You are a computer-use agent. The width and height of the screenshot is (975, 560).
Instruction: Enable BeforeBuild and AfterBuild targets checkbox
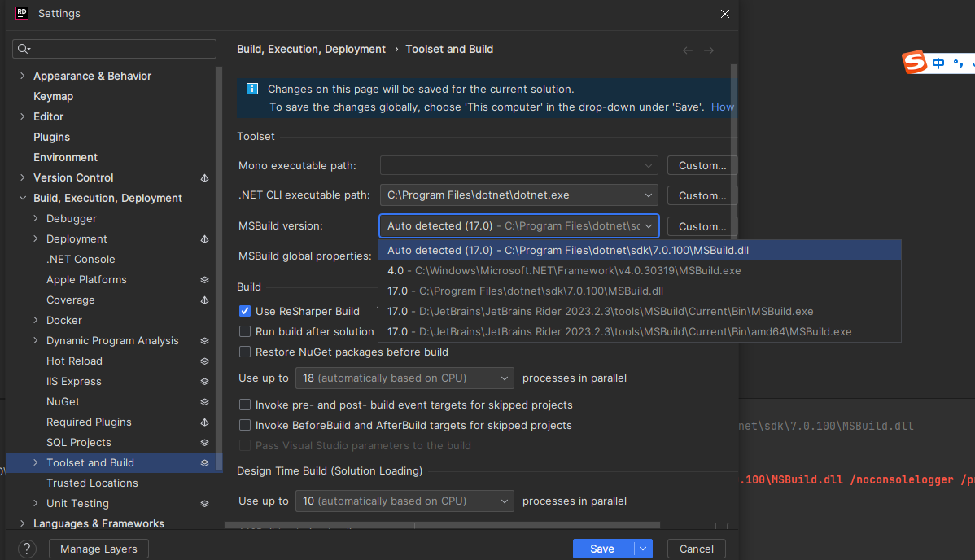coord(245,426)
